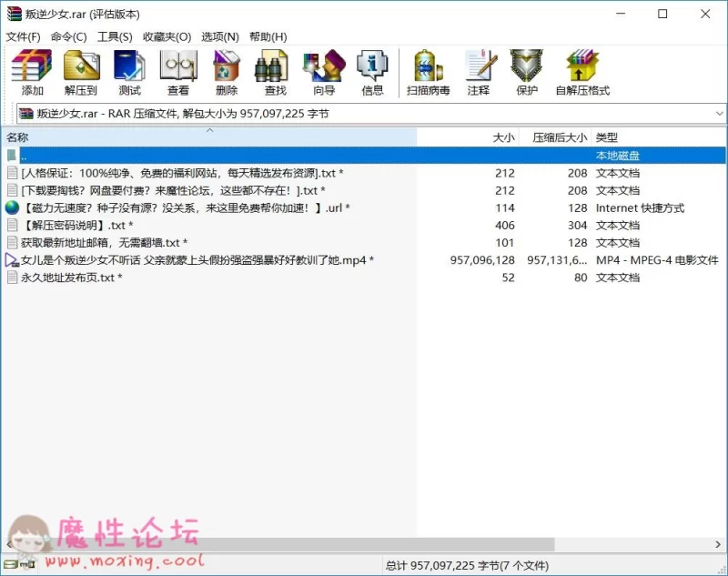Open the 收藏夹(O) menu
The image size is (728, 576).
167,36
